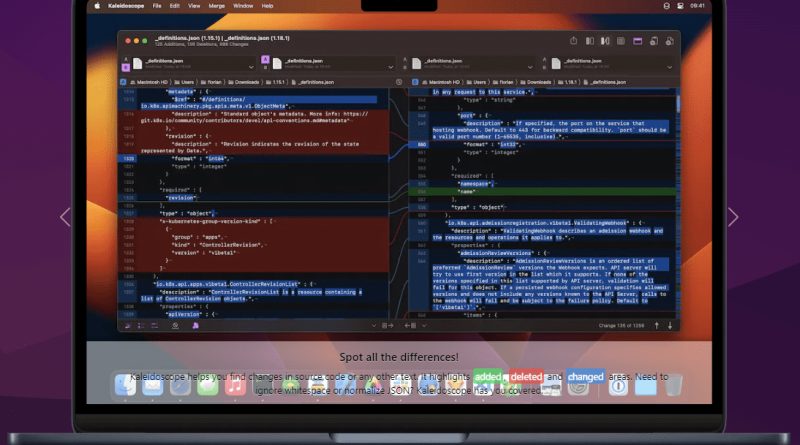Open the dropdown right of copy-to-left button
The image size is (800, 445).
point(424,326)
